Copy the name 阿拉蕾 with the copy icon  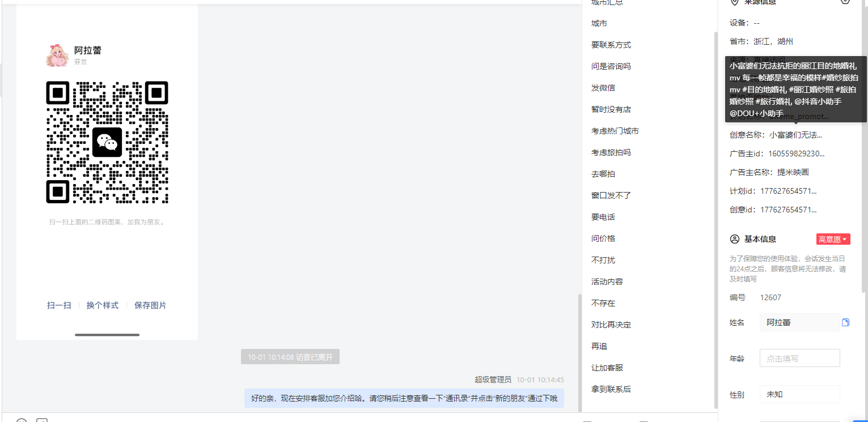coord(845,322)
